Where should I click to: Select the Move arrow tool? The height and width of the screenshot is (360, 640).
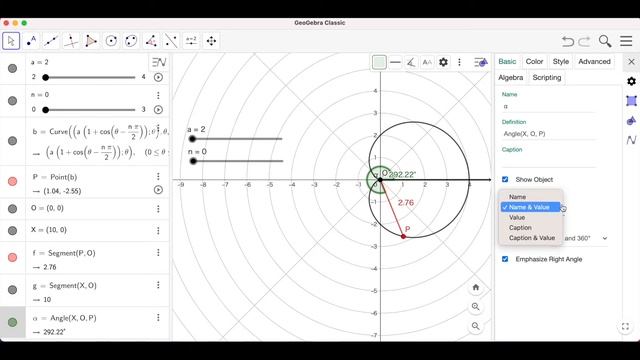tap(11, 41)
